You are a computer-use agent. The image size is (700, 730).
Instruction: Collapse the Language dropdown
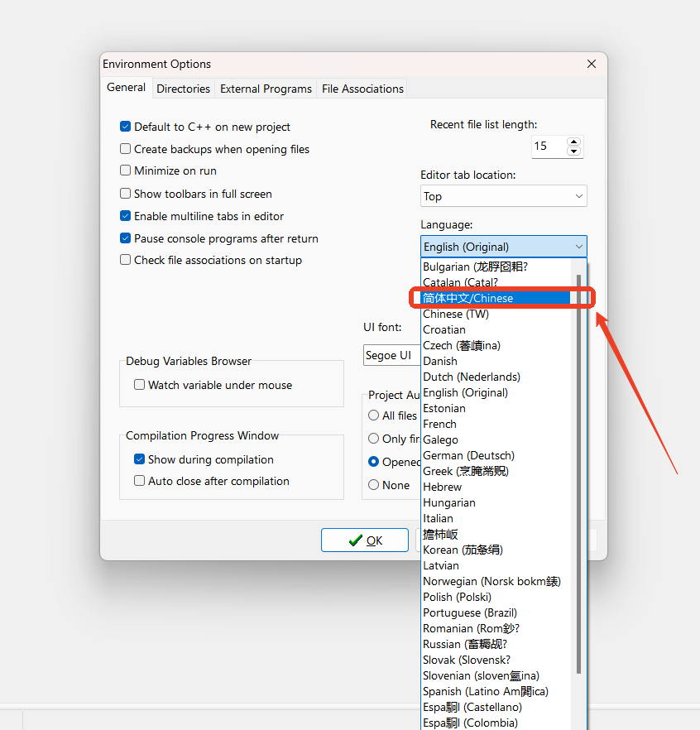(504, 247)
